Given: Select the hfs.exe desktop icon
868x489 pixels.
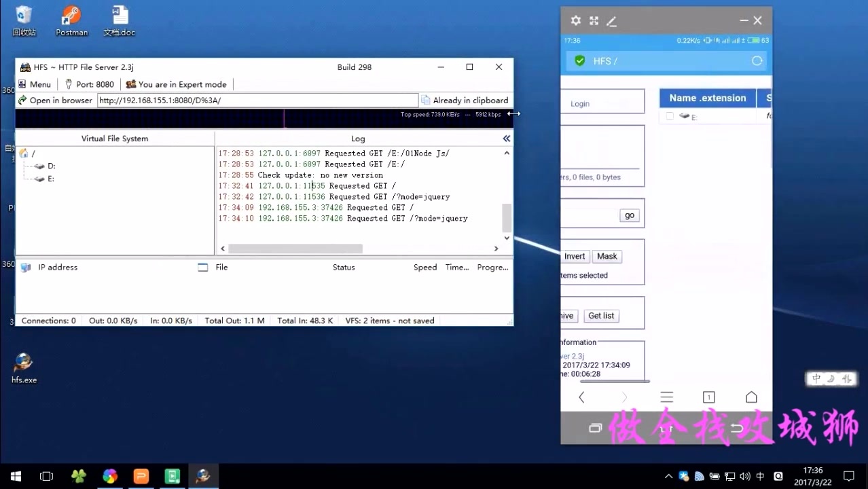Looking at the screenshot, I should coord(24,368).
